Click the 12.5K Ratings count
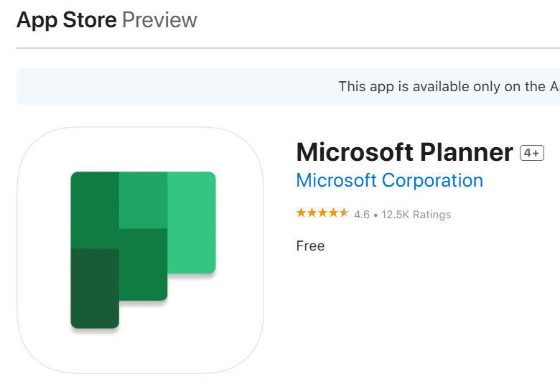 416,214
